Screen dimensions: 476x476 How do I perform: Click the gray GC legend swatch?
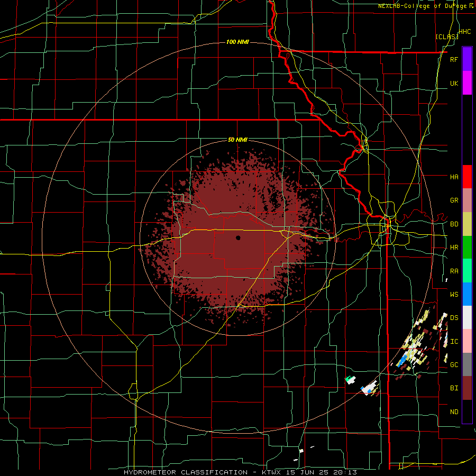467,364
